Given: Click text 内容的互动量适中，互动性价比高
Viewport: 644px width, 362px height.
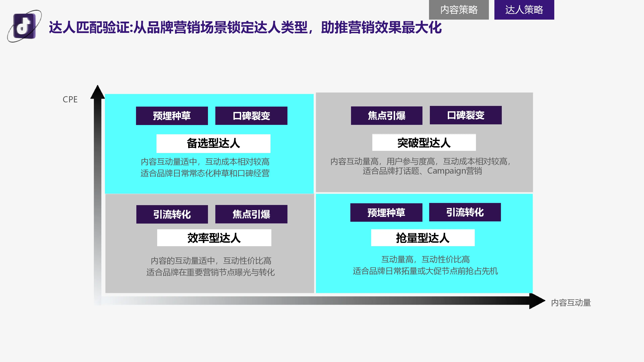Looking at the screenshot, I should (x=211, y=261).
